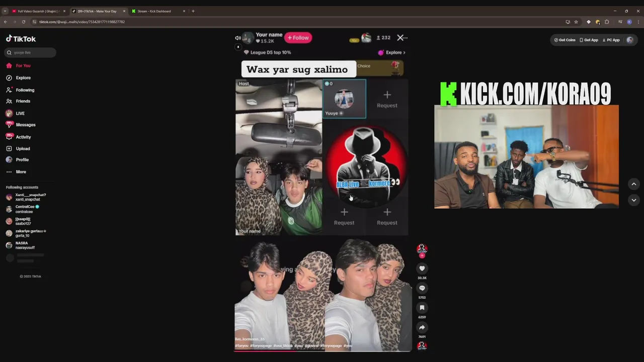Reload the current page
The height and width of the screenshot is (362, 644).
[x=23, y=22]
